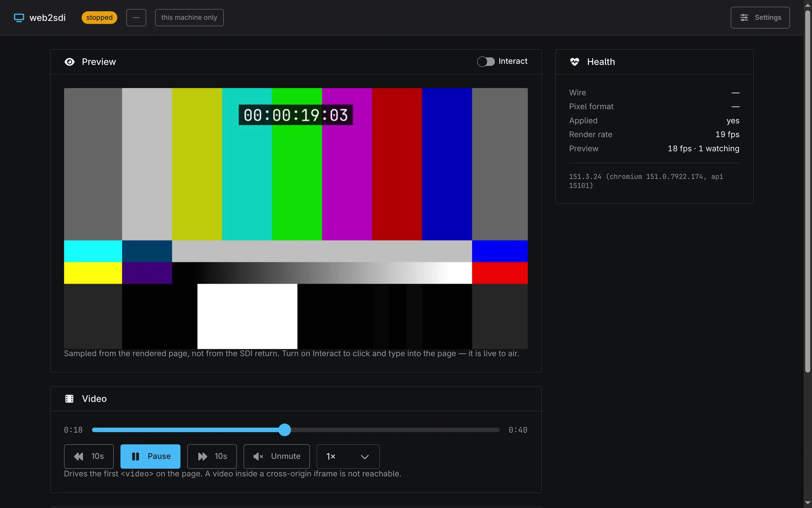Click the scrollbar up arrow
Screen dimensions: 812x508
click(x=808, y=5)
